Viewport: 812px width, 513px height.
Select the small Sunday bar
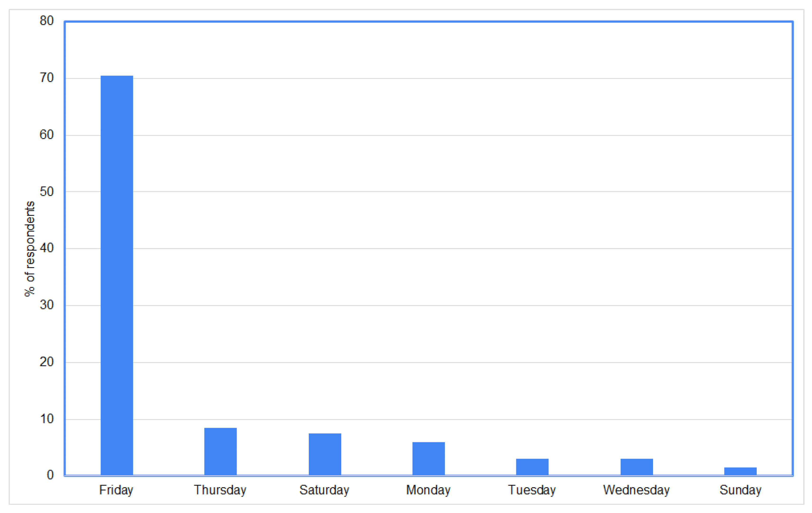click(x=741, y=471)
